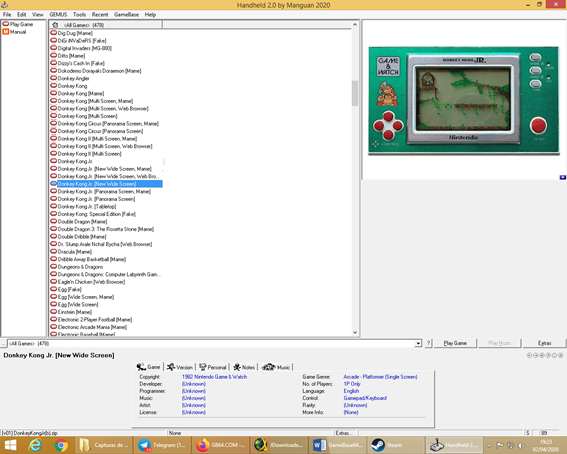This screenshot has height=454, width=567.
Task: Select Donkey Kong Jr. [Panorama Screen, Mame]
Action: click(104, 191)
